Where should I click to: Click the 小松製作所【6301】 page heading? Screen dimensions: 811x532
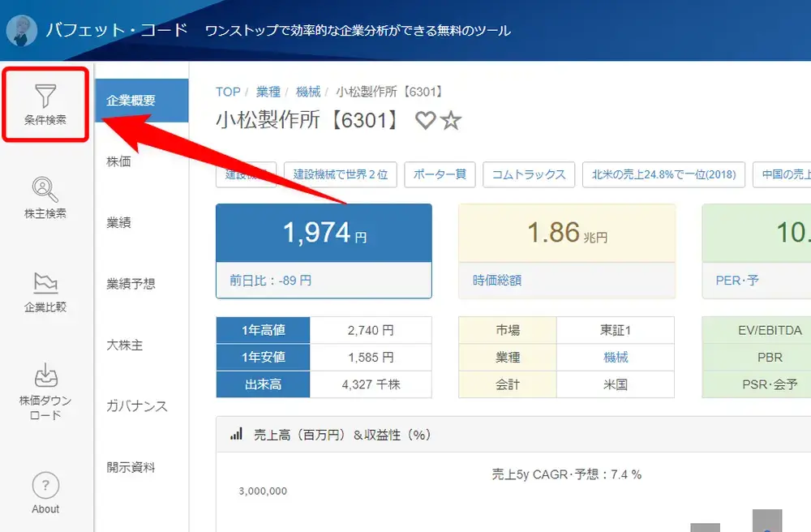point(309,120)
